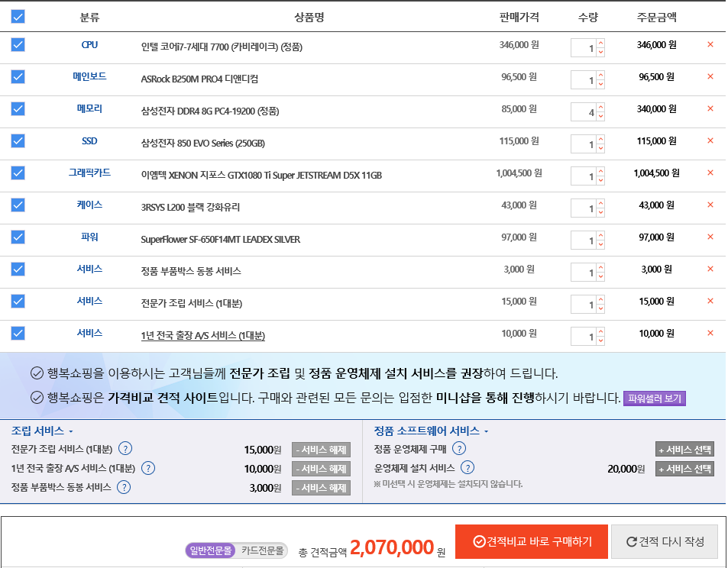The image size is (728, 568).
Task: Uncheck the CPU row checkbox
Action: point(18,44)
